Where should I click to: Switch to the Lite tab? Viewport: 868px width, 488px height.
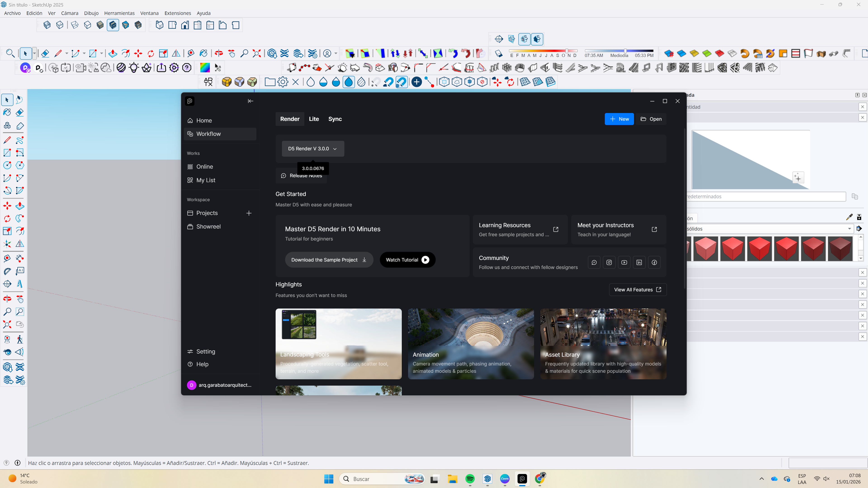[314, 119]
